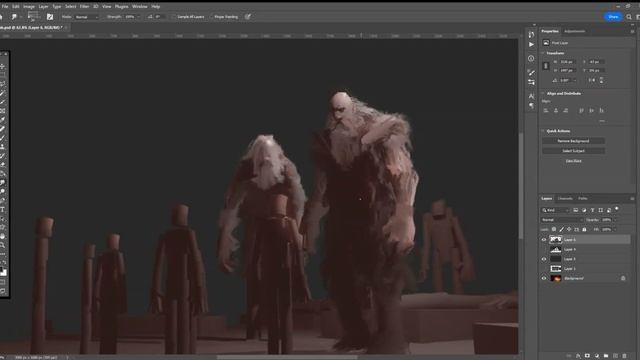Viewport: 640px width, 360px height.
Task: Filter layers by type layers icon
Action: [592, 210]
